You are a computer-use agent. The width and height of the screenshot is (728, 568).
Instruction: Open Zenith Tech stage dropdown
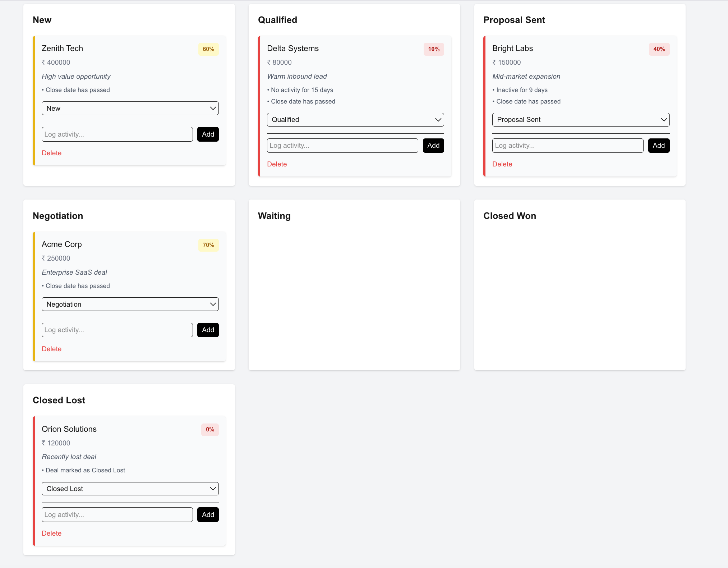[130, 108]
